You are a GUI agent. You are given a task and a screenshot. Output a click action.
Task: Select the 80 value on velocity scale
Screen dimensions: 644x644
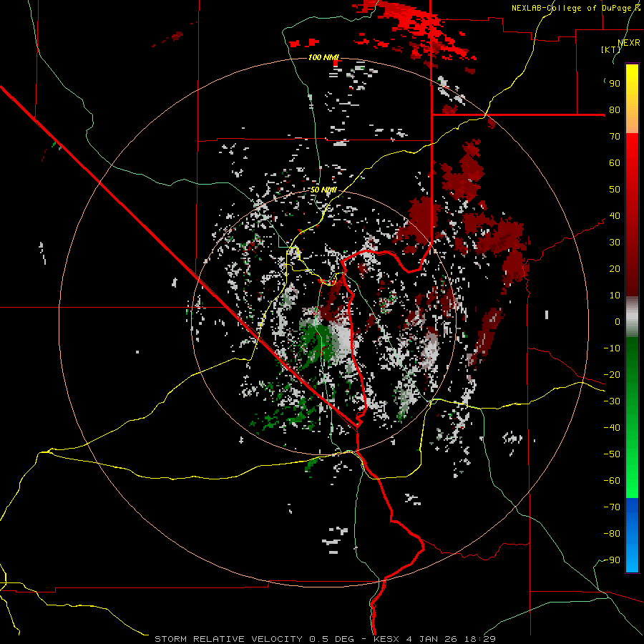[x=615, y=109]
